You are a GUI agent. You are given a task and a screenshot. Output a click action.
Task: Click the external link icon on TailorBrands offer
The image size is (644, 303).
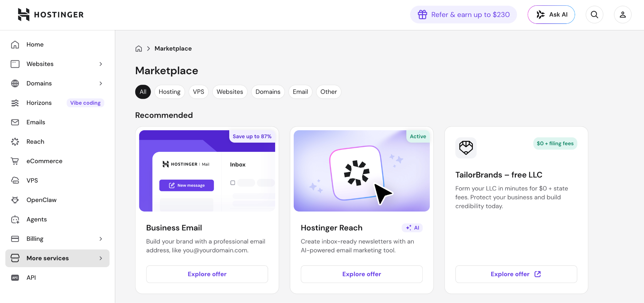tap(538, 274)
